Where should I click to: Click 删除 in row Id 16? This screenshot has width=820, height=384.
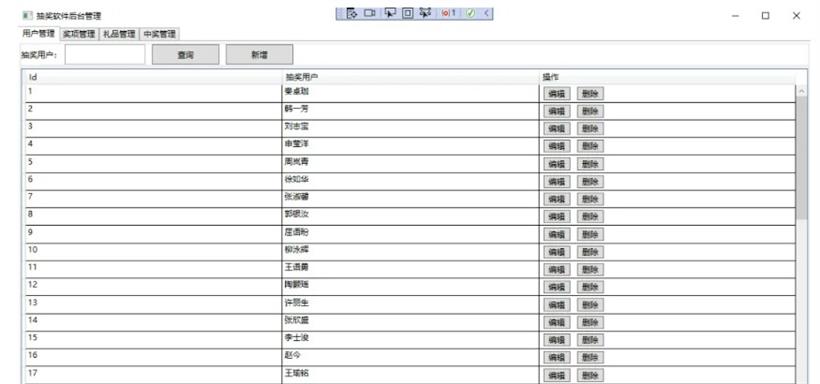(x=590, y=358)
